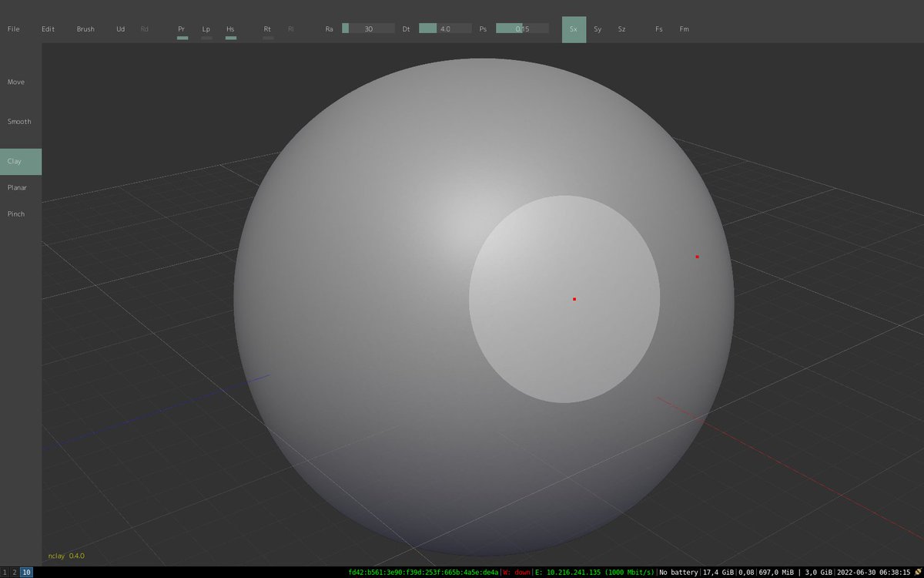Click the Fm toolbar icon
Screen dimensions: 924x578
[684, 29]
